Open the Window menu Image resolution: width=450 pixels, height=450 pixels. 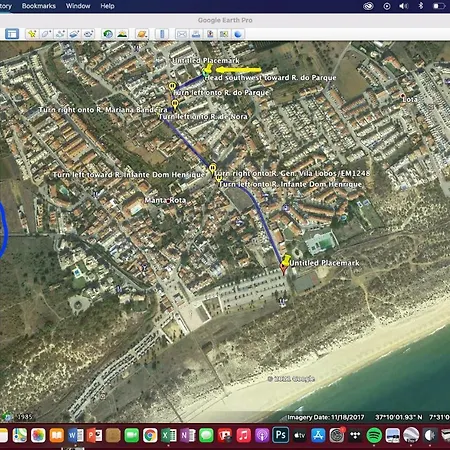pyautogui.click(x=78, y=6)
